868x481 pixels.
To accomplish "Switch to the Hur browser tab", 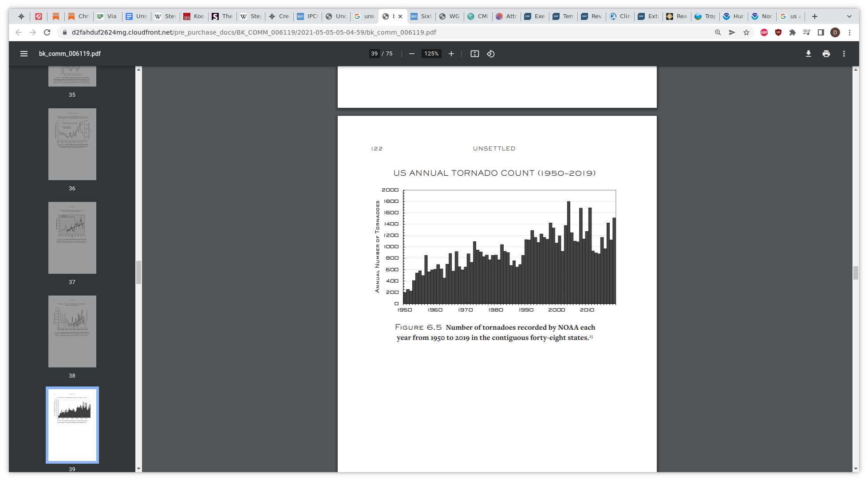I will 734,16.
